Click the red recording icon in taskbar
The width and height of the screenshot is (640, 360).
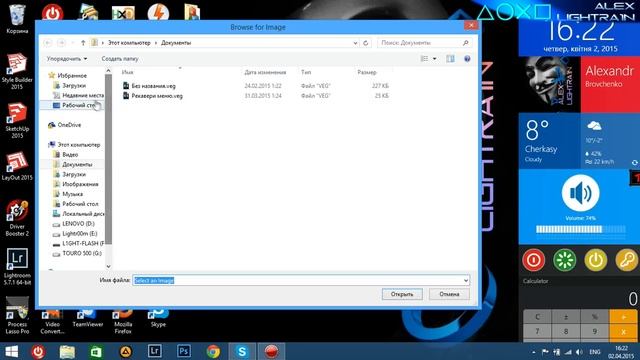point(271,351)
